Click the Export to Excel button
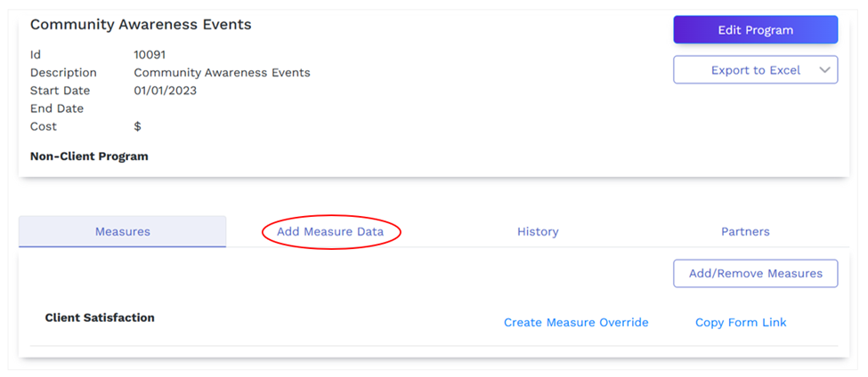Screen dimensions: 868x377 pos(755,70)
